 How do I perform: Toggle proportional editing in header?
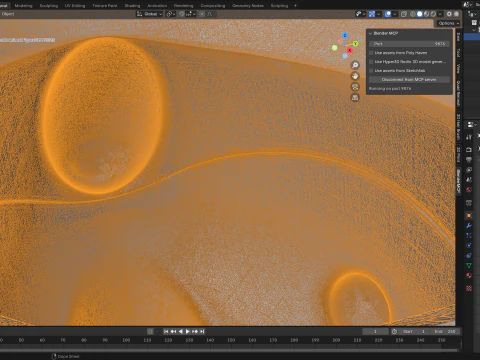click(x=202, y=14)
